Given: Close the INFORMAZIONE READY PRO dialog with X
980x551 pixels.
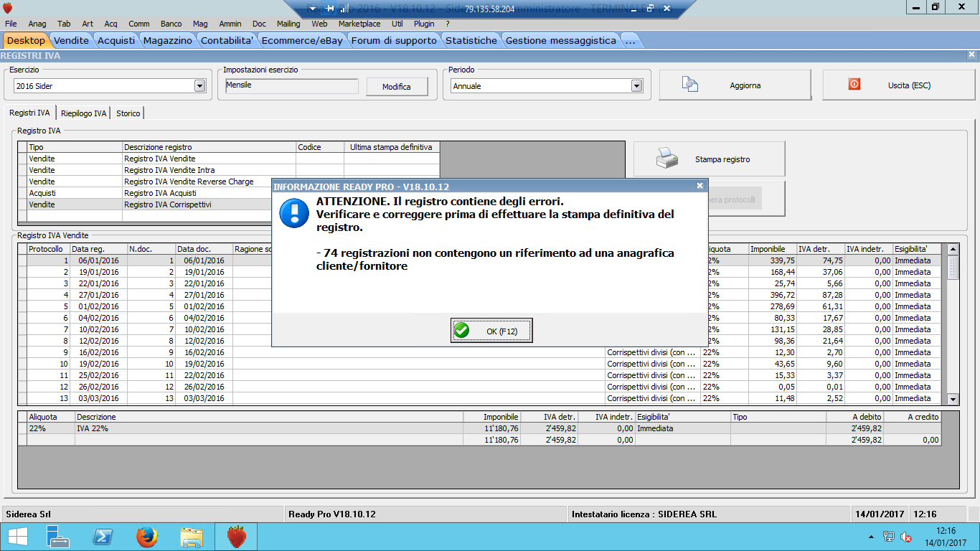Looking at the screenshot, I should 699,185.
